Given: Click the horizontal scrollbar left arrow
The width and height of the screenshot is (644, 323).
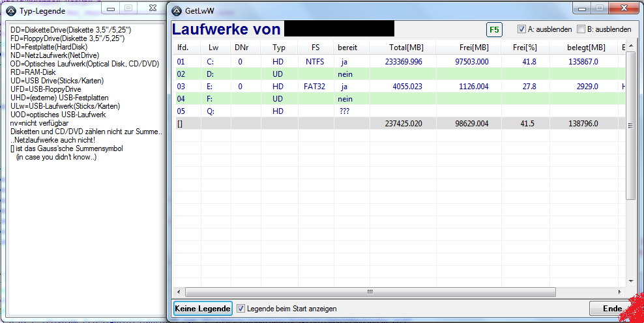Looking at the screenshot, I should click(x=177, y=292).
